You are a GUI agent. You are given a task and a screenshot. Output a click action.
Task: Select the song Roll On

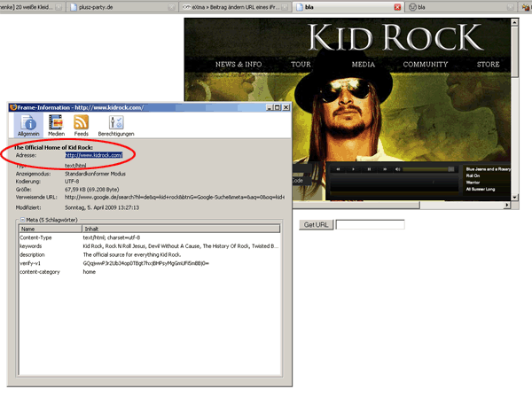pos(473,175)
